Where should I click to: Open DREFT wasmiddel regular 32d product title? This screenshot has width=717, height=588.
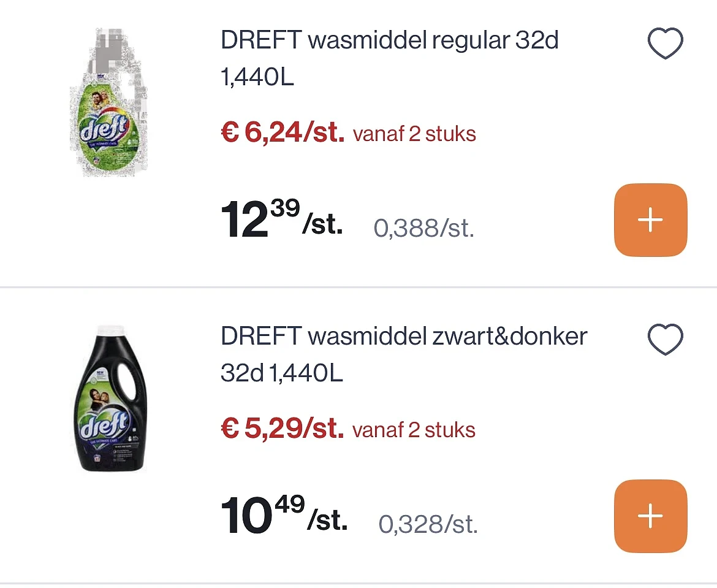[x=390, y=40]
